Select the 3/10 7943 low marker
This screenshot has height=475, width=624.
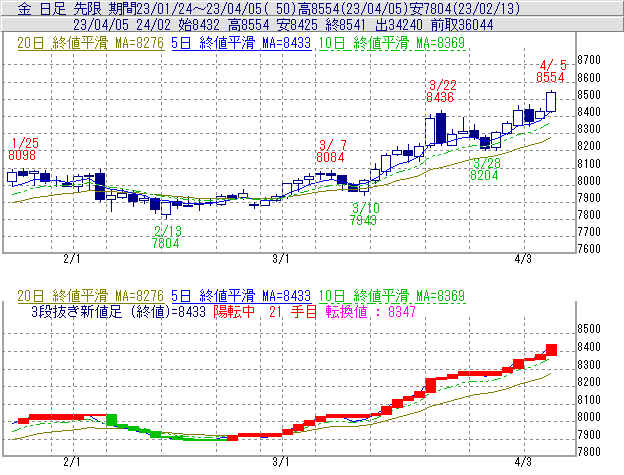[x=364, y=214]
